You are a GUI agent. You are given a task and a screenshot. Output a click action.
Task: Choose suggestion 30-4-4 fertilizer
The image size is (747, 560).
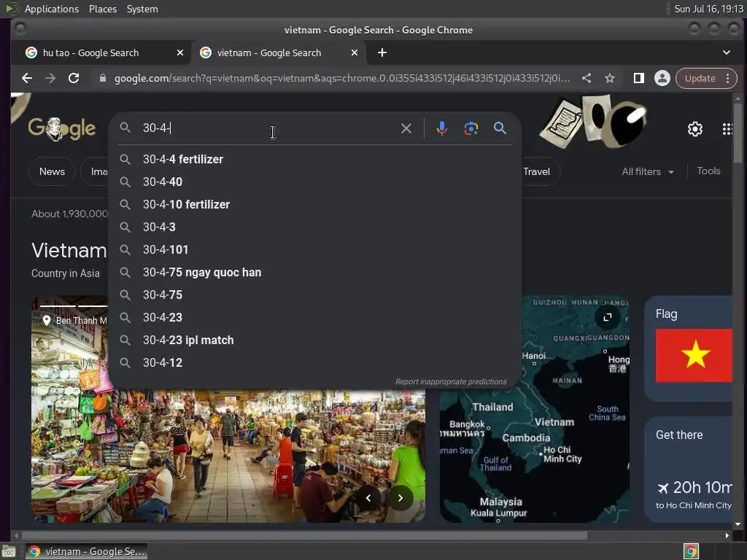pyautogui.click(x=314, y=159)
